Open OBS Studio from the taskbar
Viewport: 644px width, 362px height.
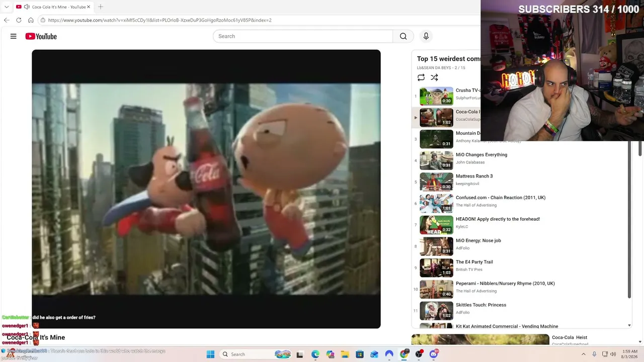419,354
